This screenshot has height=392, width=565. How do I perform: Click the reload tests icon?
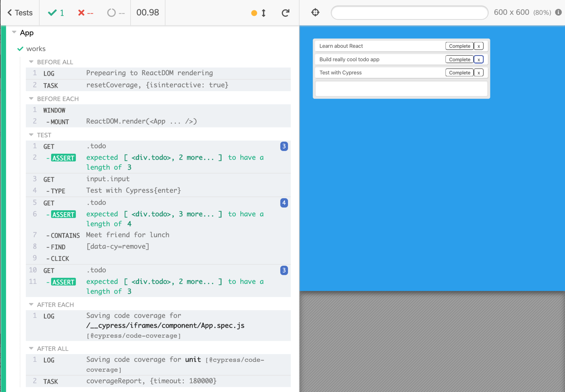[x=285, y=13]
